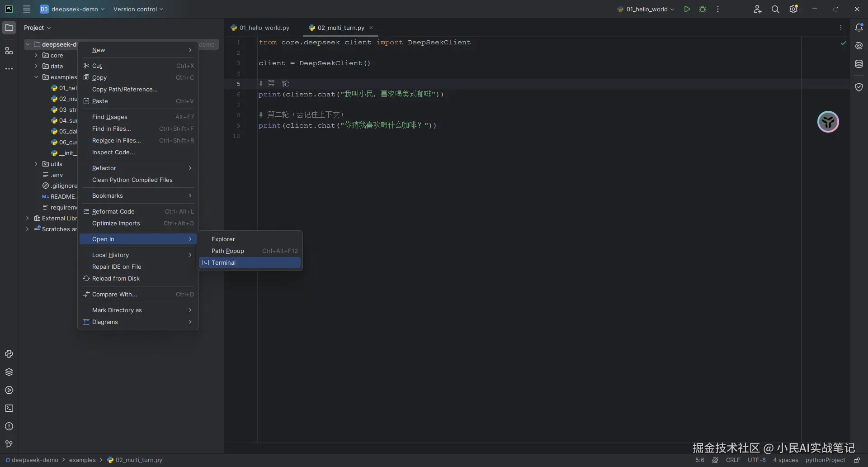Expand External Libraries node
This screenshot has width=868, height=467.
[x=28, y=218]
